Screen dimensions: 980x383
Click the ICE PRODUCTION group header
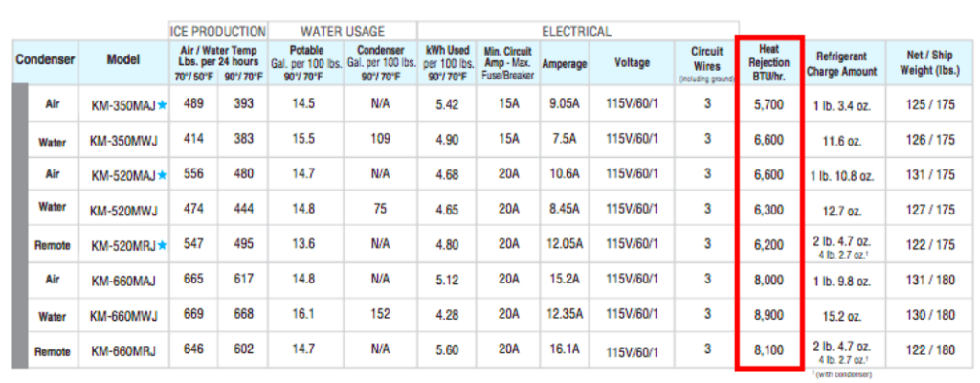217,31
